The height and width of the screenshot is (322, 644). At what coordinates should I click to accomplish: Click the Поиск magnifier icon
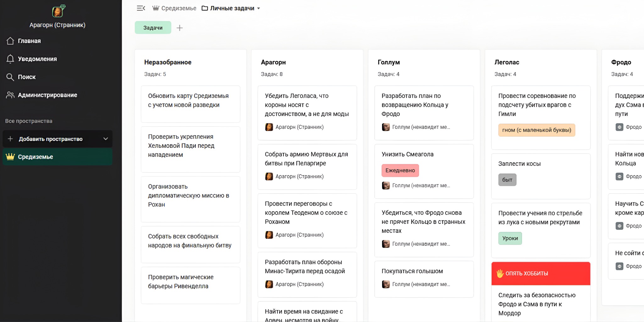point(10,77)
